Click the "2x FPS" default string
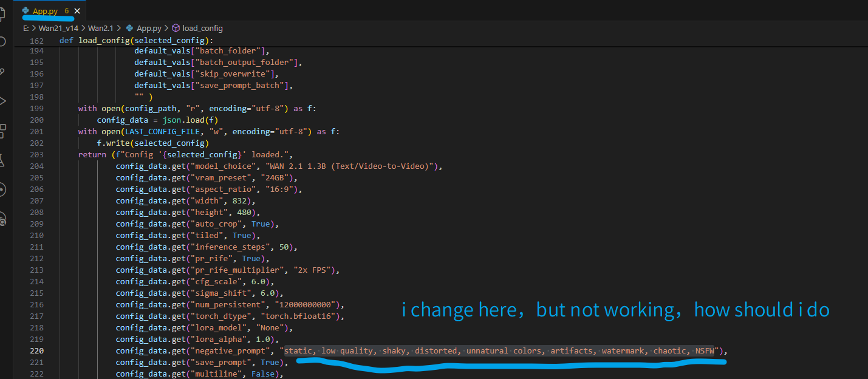 click(x=312, y=270)
